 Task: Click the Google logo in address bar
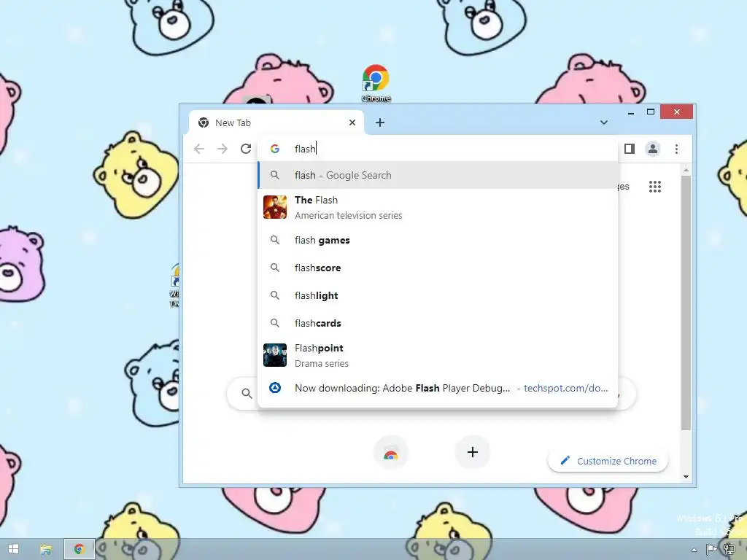275,149
